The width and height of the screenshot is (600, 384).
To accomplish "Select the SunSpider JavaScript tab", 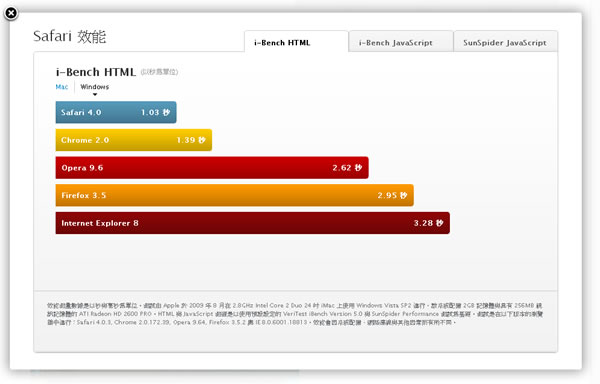I will (505, 42).
